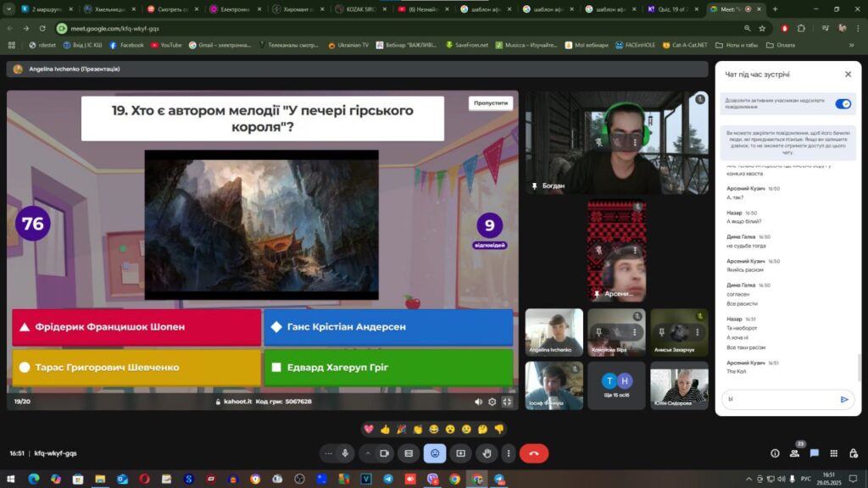Send a surprised face reaction
The image size is (868, 488).
pos(450,429)
